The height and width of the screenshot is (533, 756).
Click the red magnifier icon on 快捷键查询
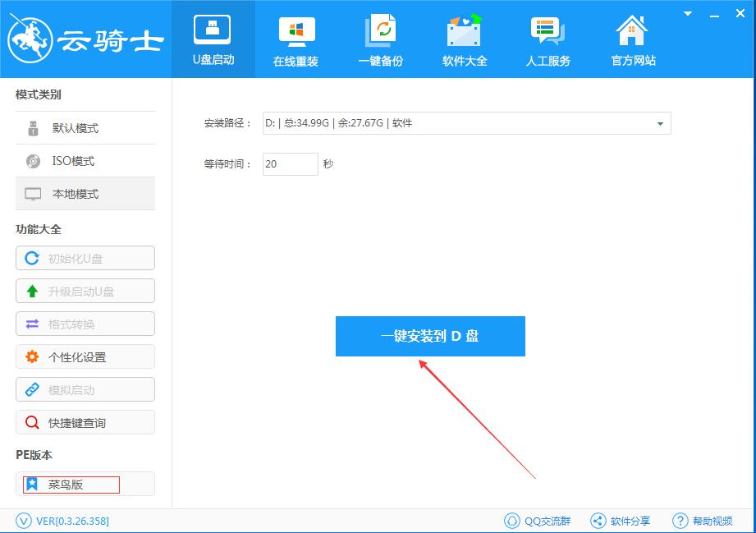tap(32, 423)
